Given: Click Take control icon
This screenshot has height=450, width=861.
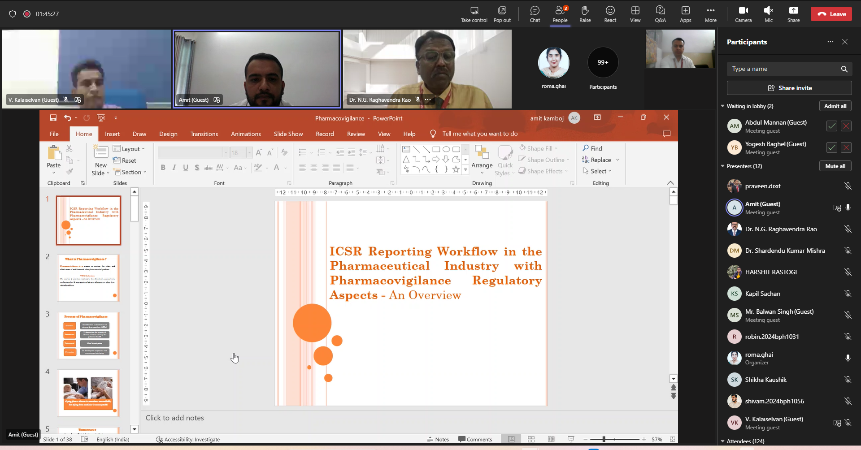Looking at the screenshot, I should tap(473, 13).
